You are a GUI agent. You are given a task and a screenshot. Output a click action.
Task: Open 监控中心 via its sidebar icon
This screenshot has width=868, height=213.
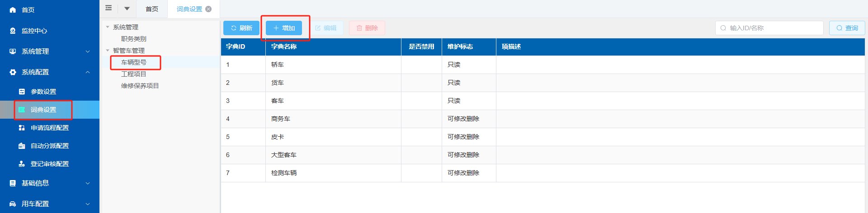point(13,31)
